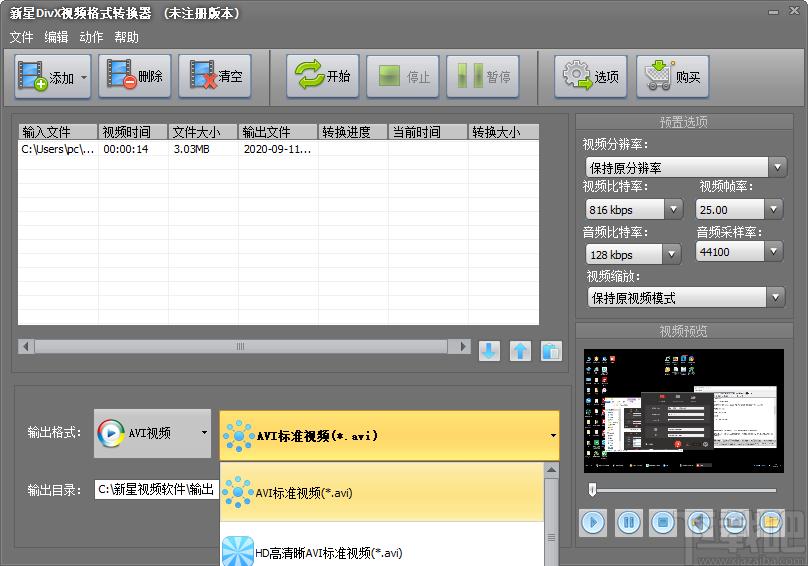The width and height of the screenshot is (808, 566).
Task: Click the 视频时间 column header
Action: click(x=133, y=132)
